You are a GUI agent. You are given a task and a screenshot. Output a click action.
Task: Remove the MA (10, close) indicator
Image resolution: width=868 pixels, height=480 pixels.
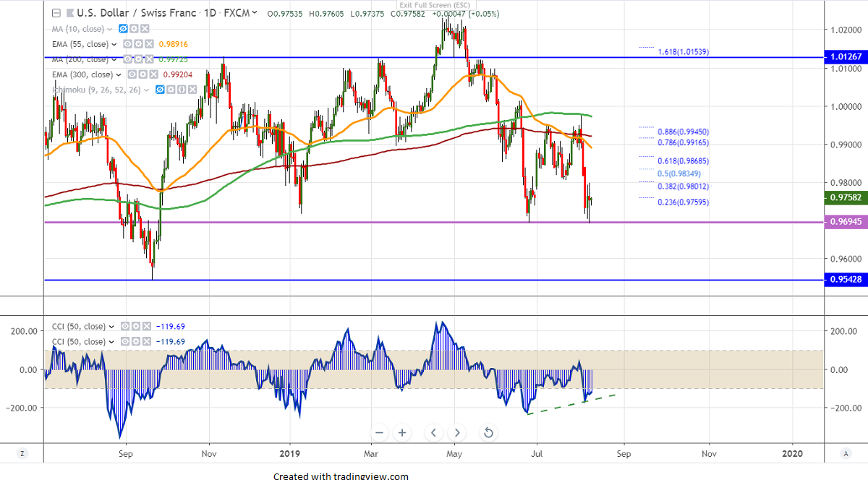(x=145, y=29)
